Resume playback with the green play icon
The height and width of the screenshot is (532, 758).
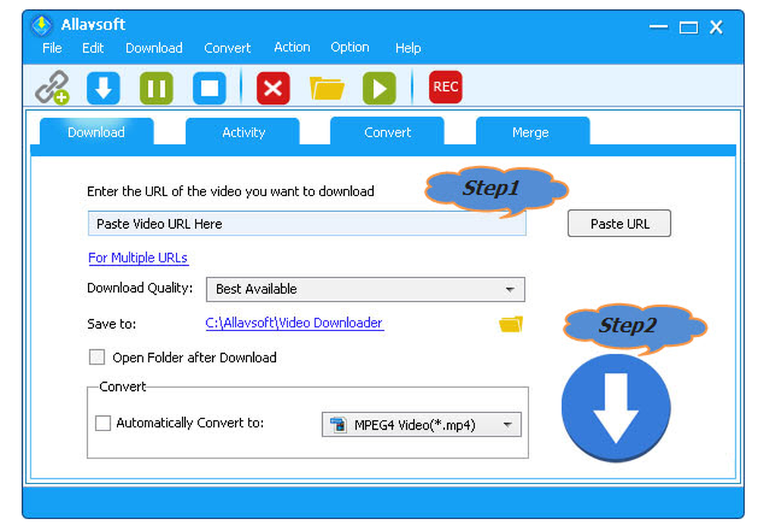[379, 87]
